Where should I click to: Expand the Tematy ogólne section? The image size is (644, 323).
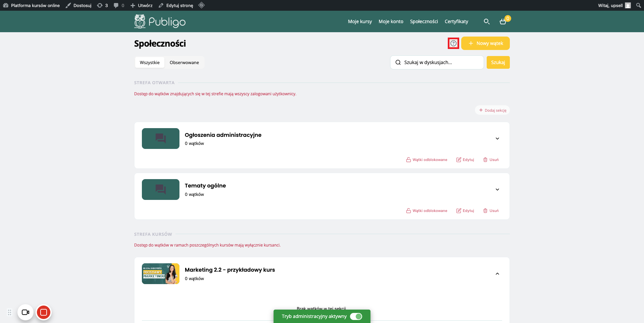pyautogui.click(x=497, y=190)
